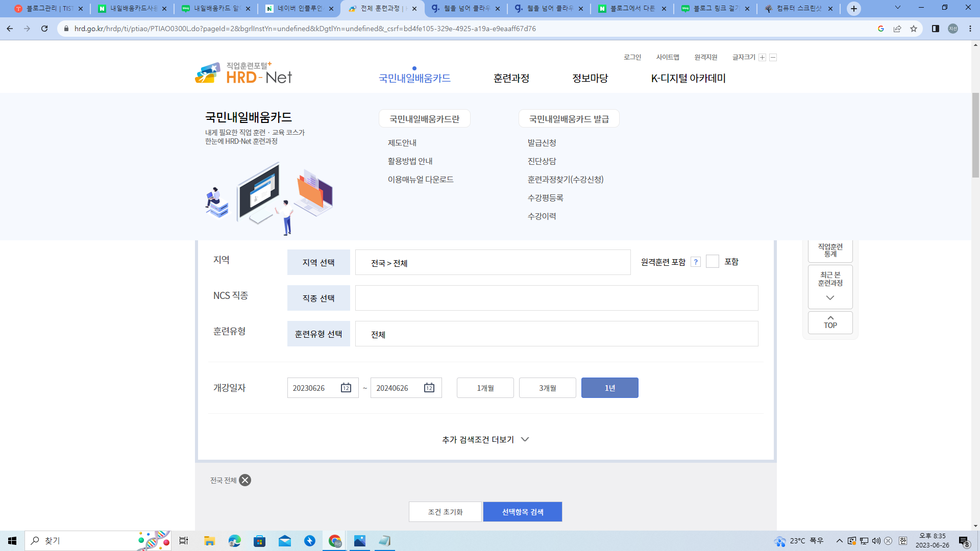
Task: Decrease 글자크기 with the minus icon
Action: point(773,57)
